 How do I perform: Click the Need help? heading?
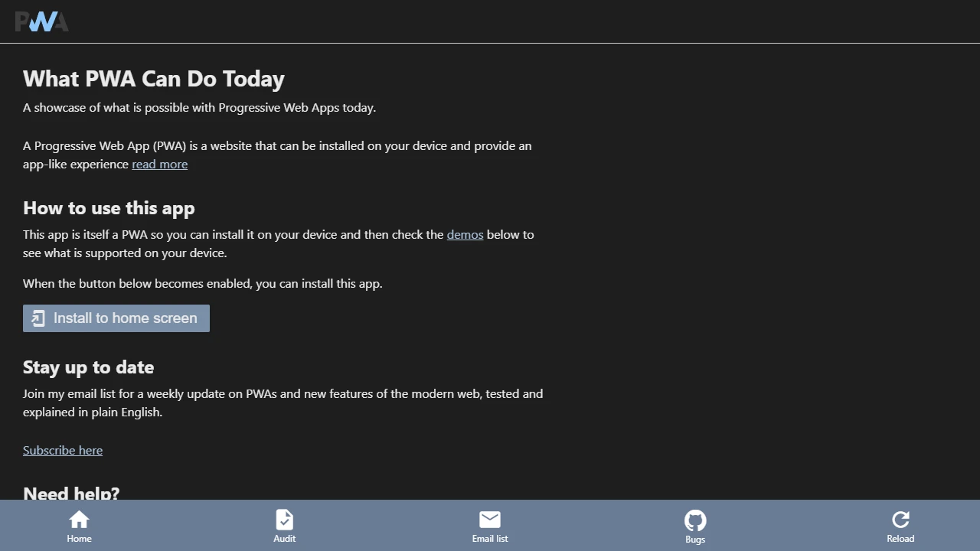coord(70,494)
